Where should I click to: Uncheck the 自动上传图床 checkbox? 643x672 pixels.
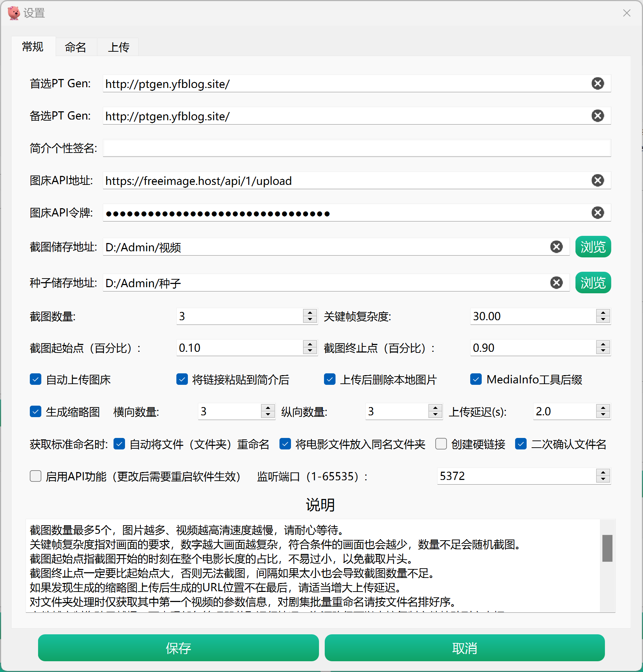36,379
